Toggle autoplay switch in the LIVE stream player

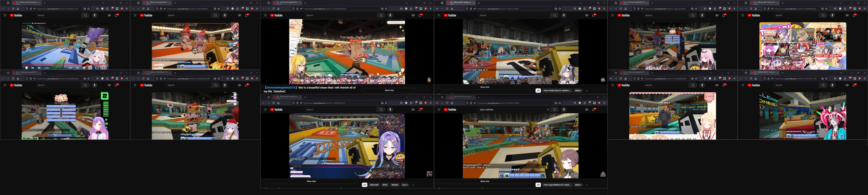coord(71,68)
